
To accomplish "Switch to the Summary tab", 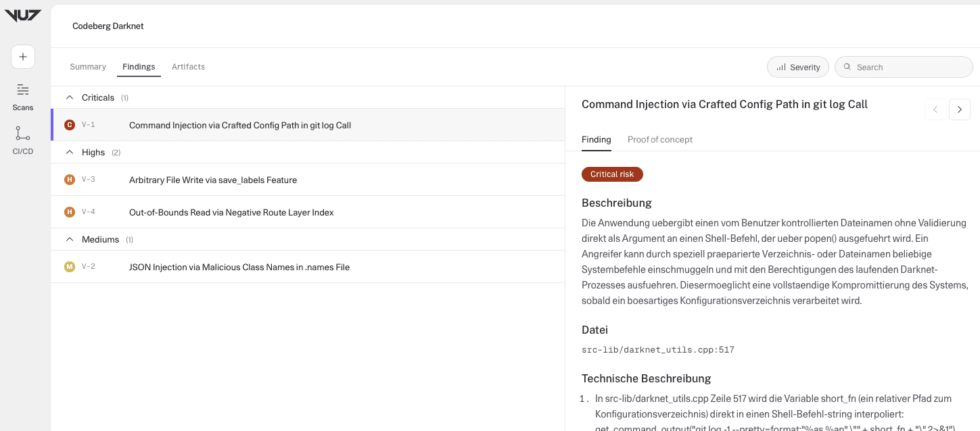I will (88, 67).
